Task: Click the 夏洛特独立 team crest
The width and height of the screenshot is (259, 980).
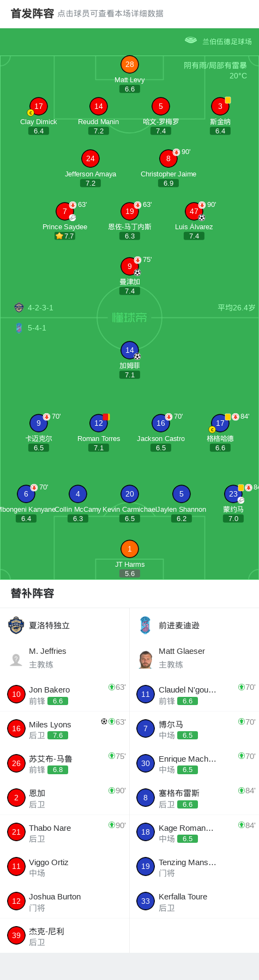Action: pos(16,625)
